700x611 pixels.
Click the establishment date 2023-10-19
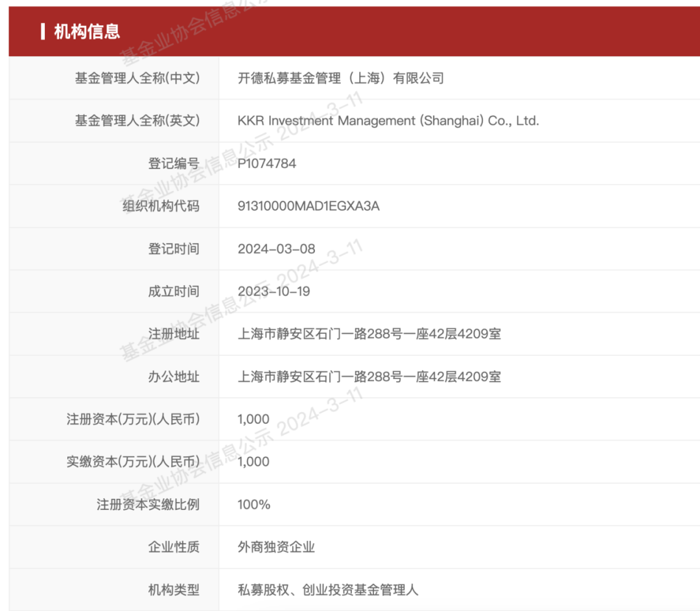274,292
